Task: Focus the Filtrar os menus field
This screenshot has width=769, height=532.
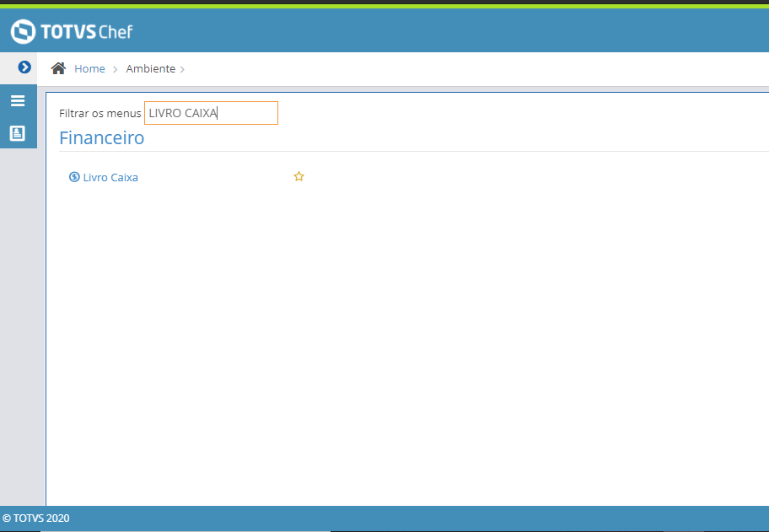Action: click(212, 113)
